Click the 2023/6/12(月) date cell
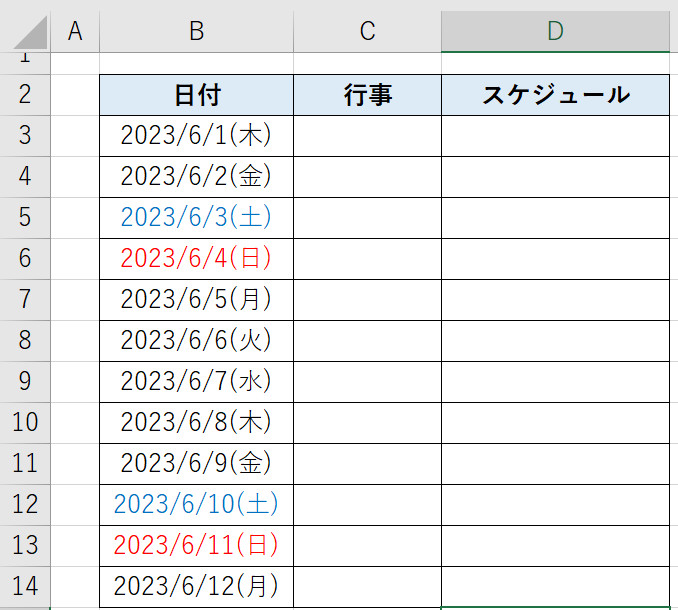Image resolution: width=678 pixels, height=610 pixels. tap(196, 587)
